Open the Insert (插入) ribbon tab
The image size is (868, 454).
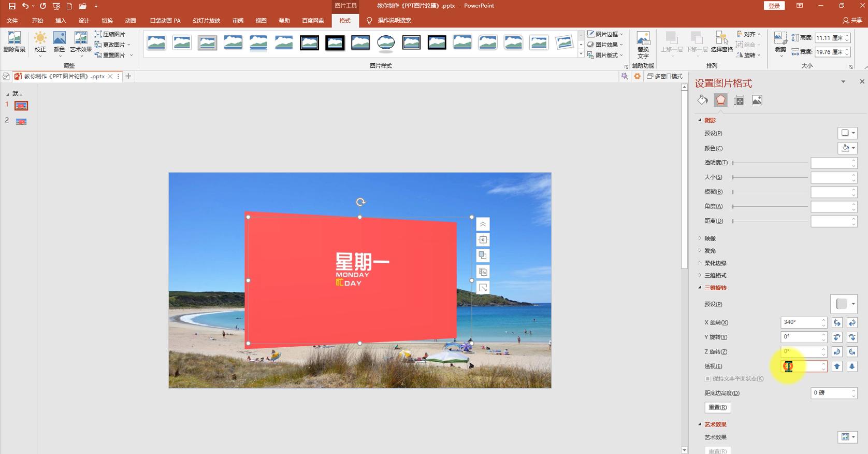61,21
